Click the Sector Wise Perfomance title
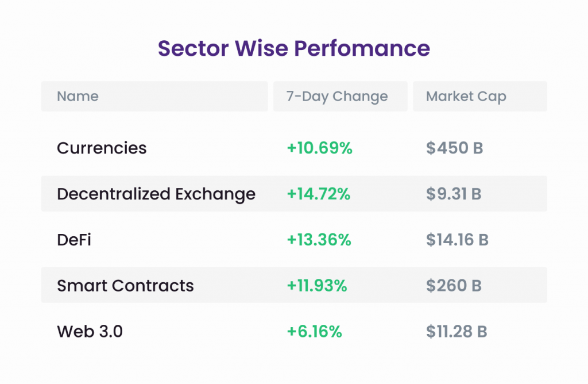This screenshot has width=588, height=384. (293, 48)
